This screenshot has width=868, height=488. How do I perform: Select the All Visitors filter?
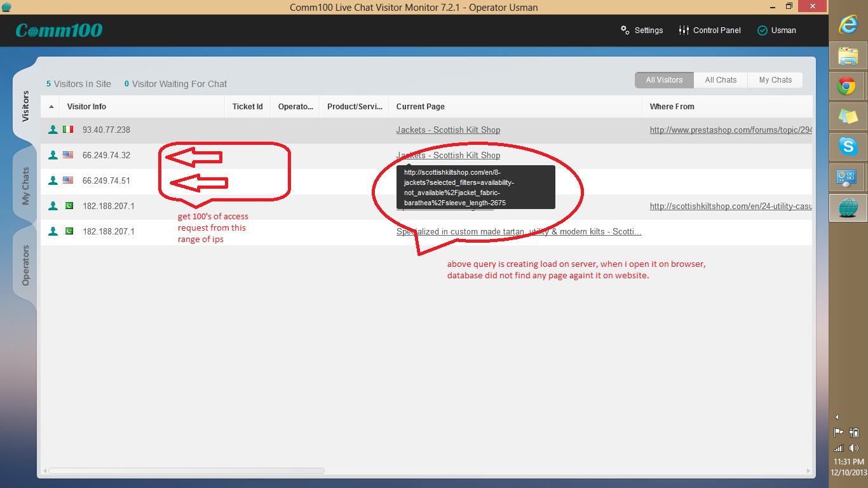coord(664,80)
